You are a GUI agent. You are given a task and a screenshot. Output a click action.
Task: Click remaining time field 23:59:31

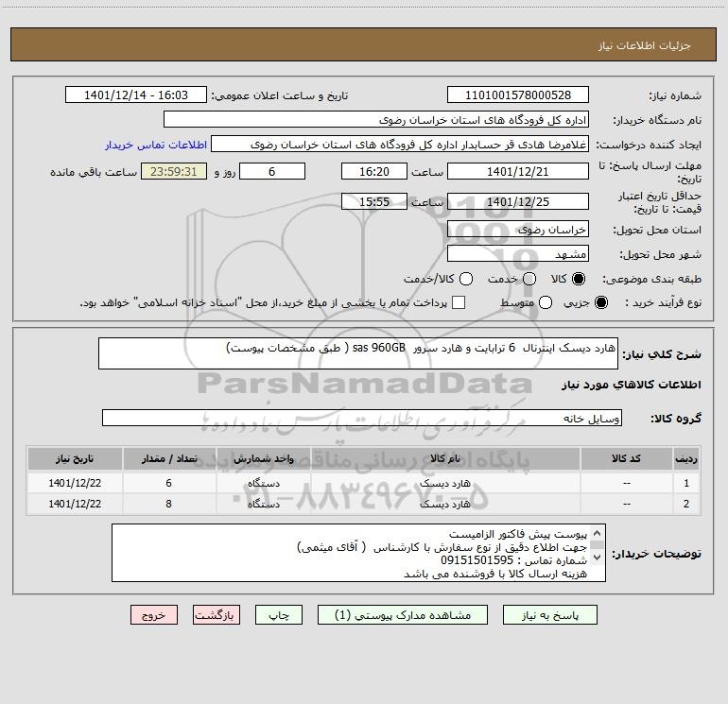[174, 171]
